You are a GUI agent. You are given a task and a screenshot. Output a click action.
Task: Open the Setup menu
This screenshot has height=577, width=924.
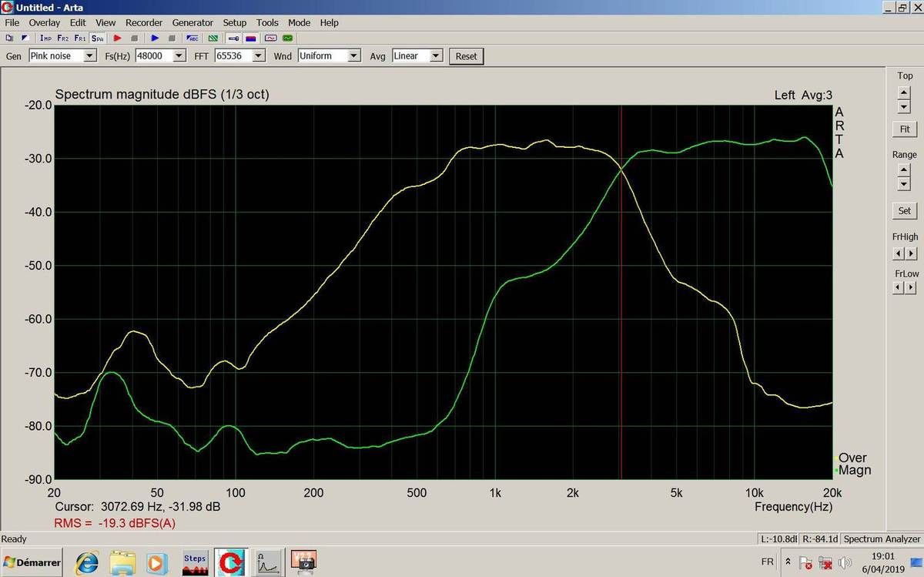235,22
